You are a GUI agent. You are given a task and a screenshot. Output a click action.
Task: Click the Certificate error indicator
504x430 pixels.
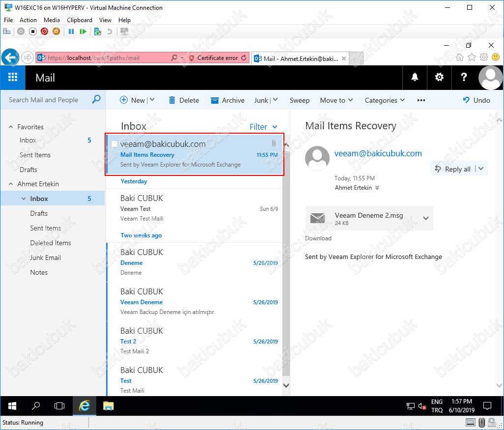coord(214,58)
